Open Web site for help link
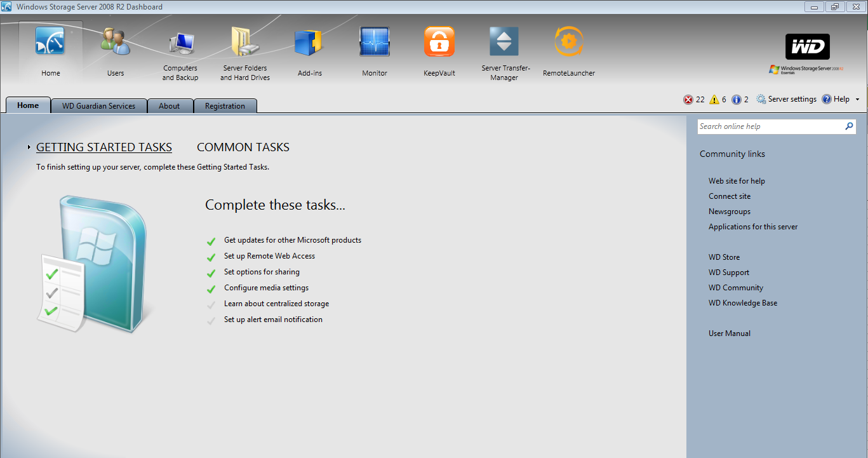Screen dimensions: 868x458 coord(737,181)
